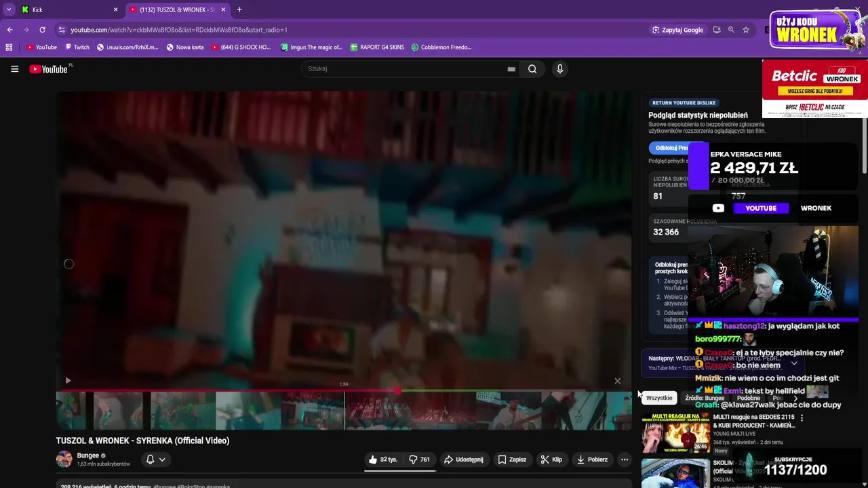Image resolution: width=868 pixels, height=488 pixels.
Task: Open the YouTube guide hamburger menu
Action: point(14,68)
